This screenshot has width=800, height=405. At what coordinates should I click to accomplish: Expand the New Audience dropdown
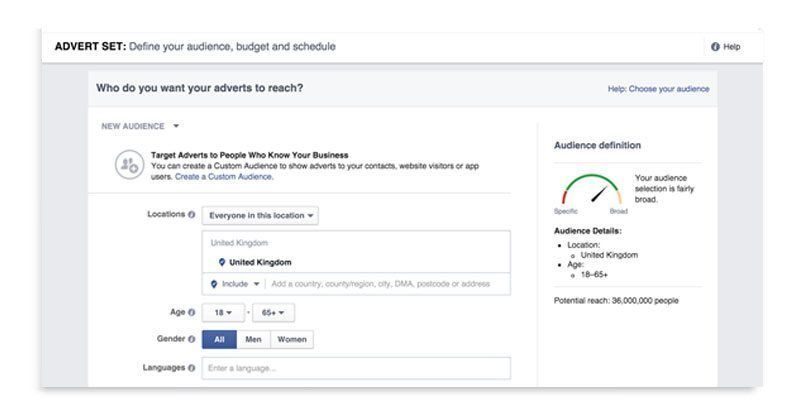tap(140, 126)
